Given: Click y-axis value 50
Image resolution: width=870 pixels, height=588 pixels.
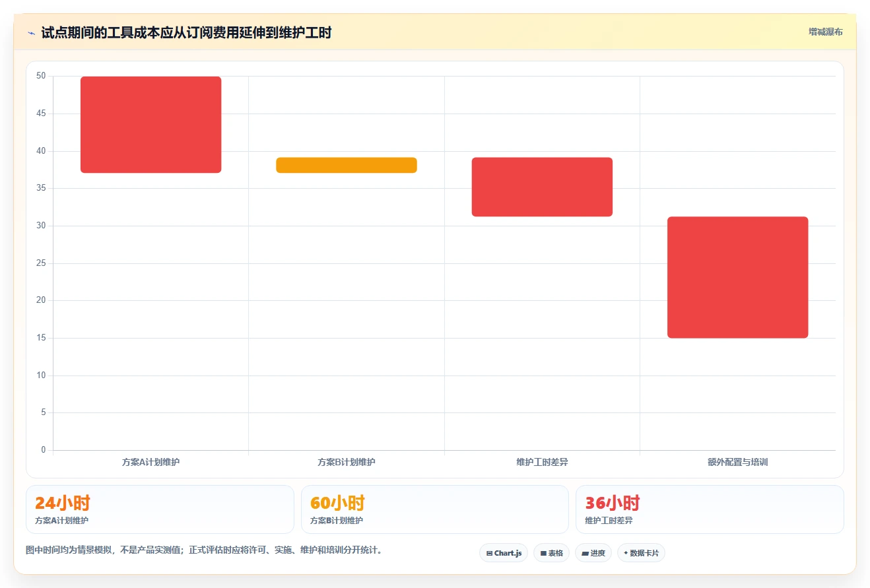Looking at the screenshot, I should point(42,76).
